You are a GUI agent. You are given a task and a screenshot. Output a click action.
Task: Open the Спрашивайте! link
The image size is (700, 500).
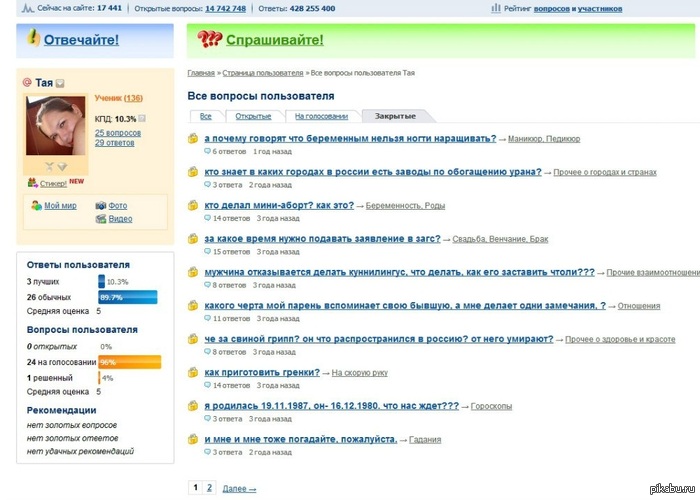point(274,40)
